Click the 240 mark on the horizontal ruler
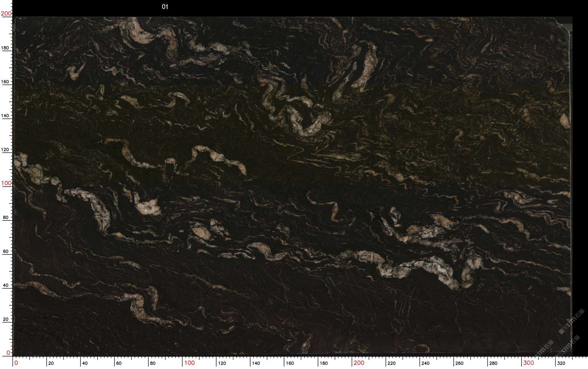Viewport: 588px width, 369px height. click(x=425, y=363)
